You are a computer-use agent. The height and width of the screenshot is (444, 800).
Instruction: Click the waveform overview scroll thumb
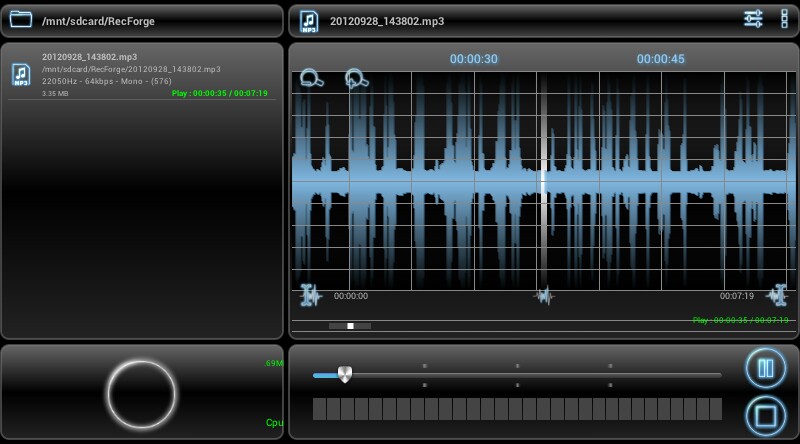click(350, 326)
